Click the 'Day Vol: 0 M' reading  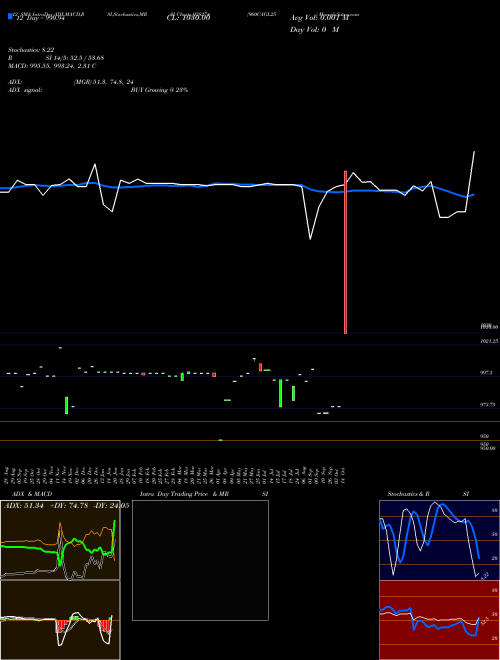(314, 30)
